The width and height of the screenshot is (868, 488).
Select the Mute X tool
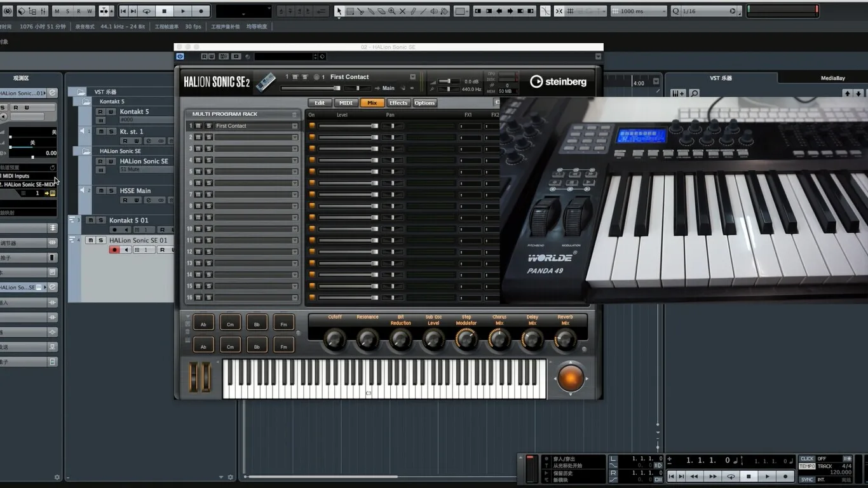coord(402,11)
